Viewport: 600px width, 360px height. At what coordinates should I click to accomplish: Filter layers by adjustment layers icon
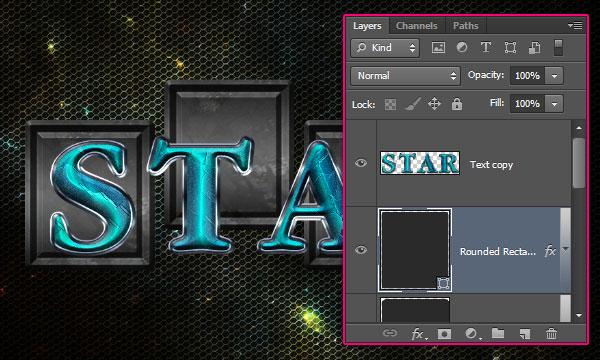462,47
